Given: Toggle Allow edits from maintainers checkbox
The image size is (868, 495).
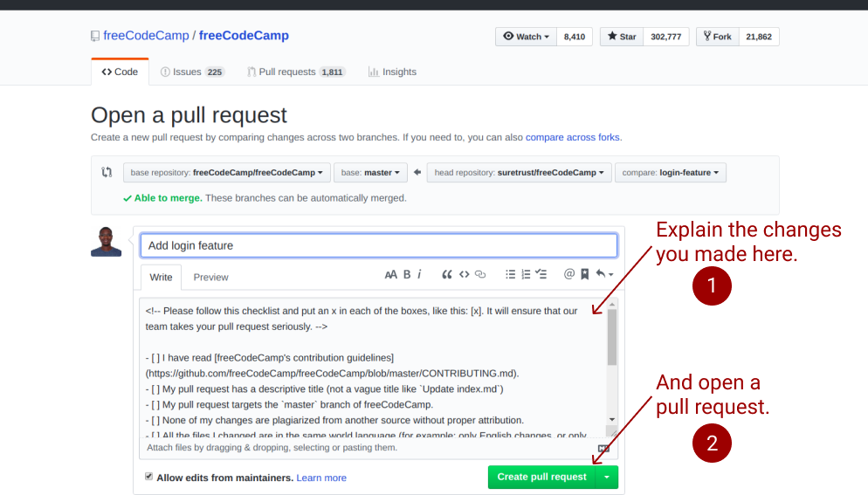Looking at the screenshot, I should coord(149,476).
